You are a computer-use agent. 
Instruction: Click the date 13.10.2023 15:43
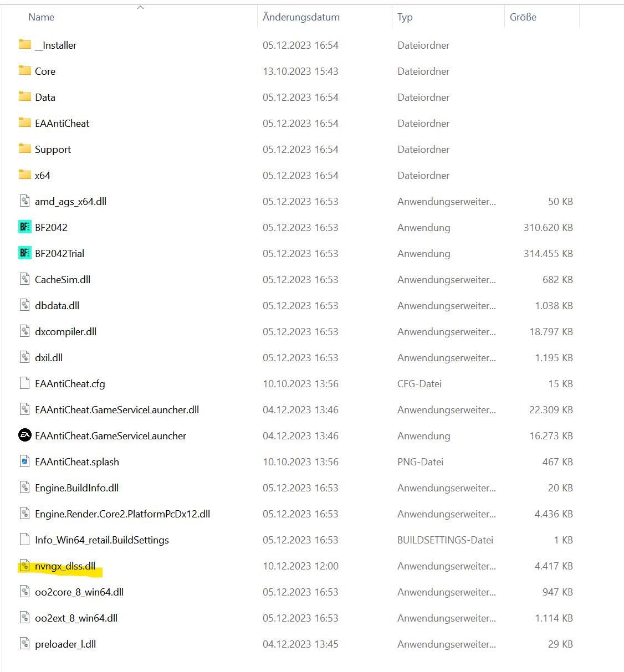tap(300, 71)
